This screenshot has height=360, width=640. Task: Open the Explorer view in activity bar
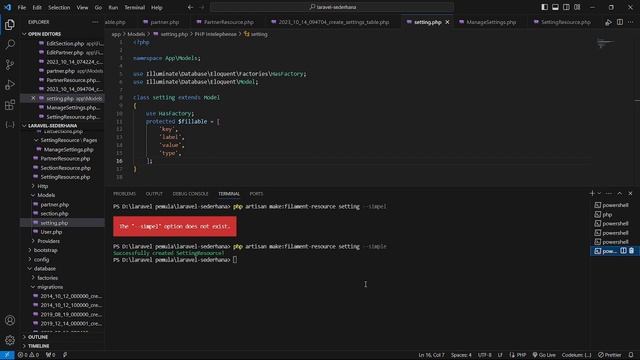click(x=10, y=24)
